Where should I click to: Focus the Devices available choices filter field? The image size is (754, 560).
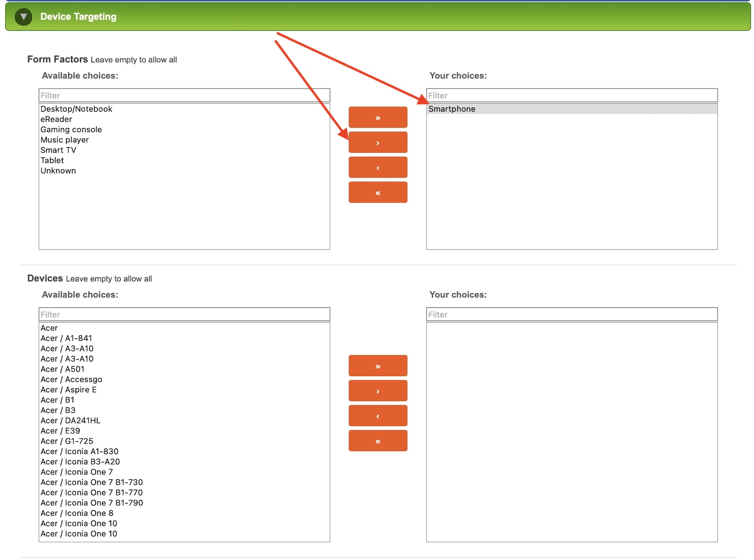coord(184,314)
